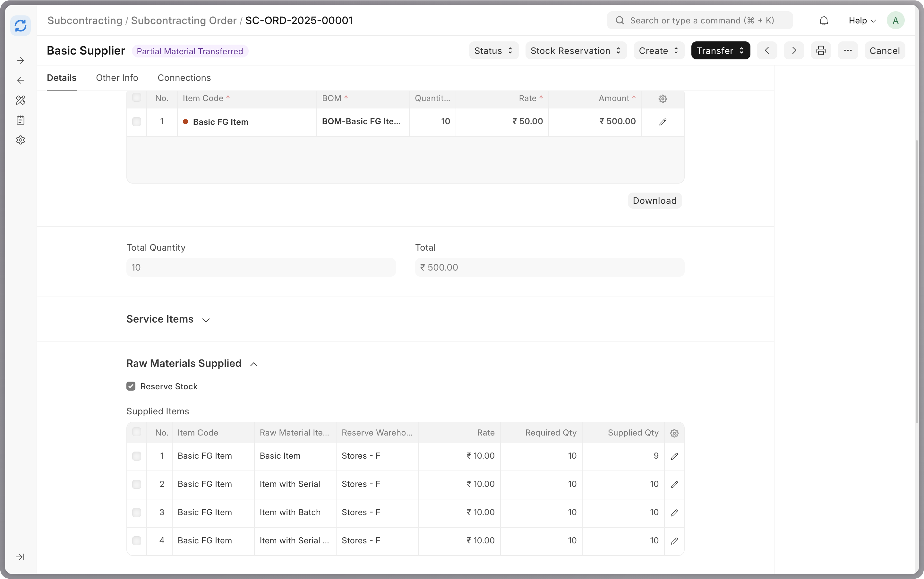Uncheck the Reserve Stock checkbox
The height and width of the screenshot is (579, 924).
click(x=131, y=386)
